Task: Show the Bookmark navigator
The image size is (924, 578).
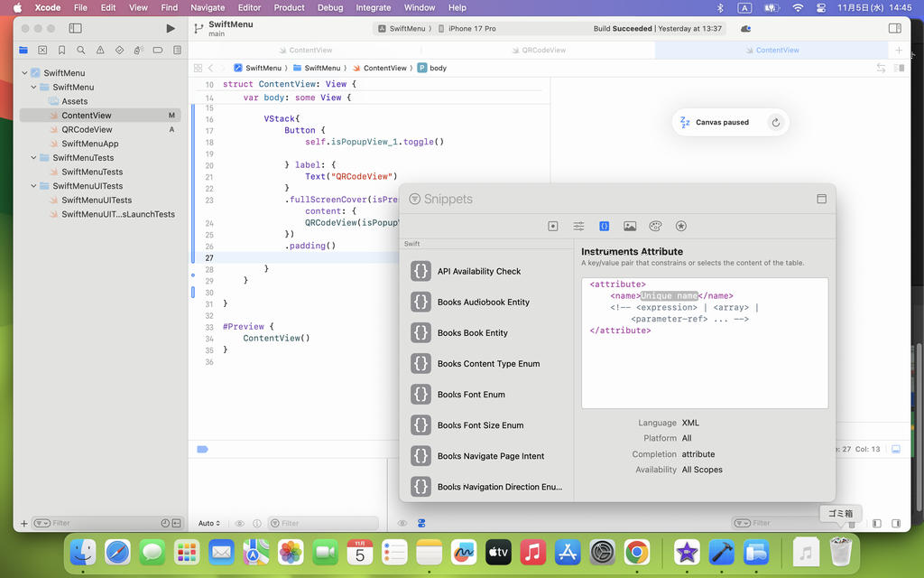Action: (61, 51)
